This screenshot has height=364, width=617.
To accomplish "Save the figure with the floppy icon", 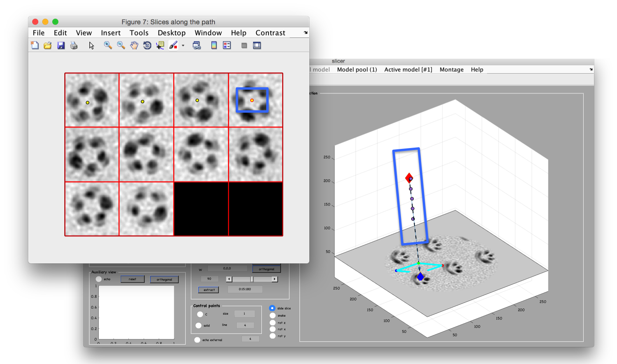I will pyautogui.click(x=61, y=45).
